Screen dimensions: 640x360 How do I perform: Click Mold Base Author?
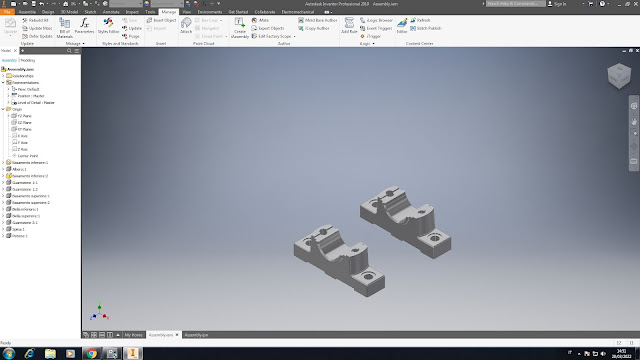point(318,20)
